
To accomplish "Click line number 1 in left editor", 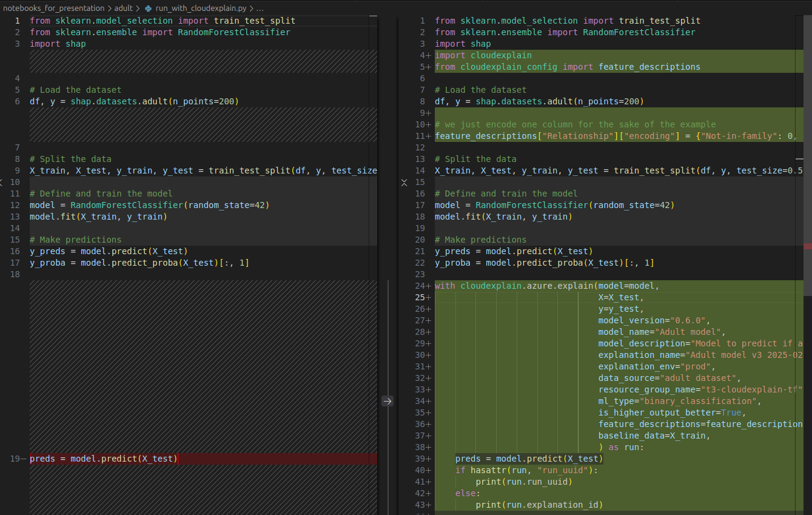I will point(17,21).
